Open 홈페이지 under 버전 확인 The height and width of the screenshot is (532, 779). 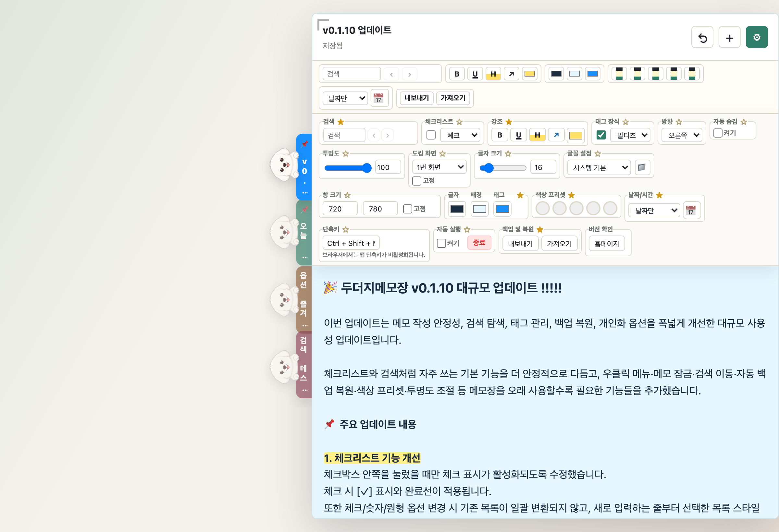click(x=606, y=244)
